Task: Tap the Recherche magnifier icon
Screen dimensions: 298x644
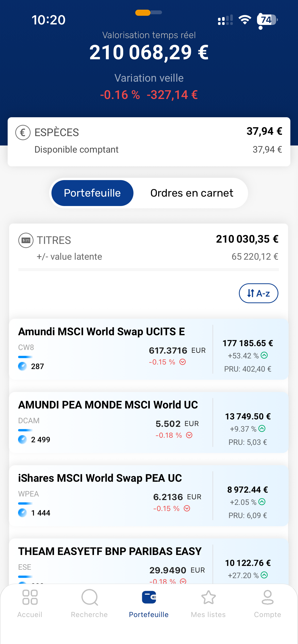Action: 89,597
